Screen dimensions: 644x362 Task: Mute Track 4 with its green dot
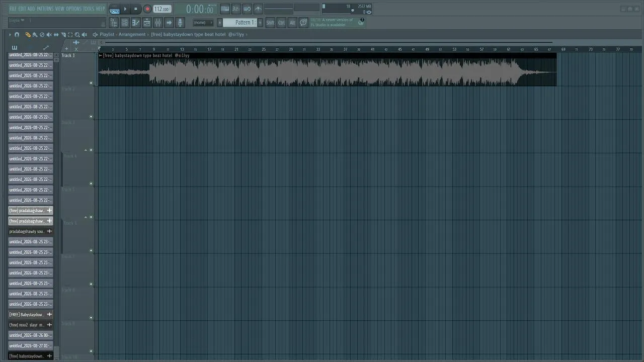[x=91, y=184]
